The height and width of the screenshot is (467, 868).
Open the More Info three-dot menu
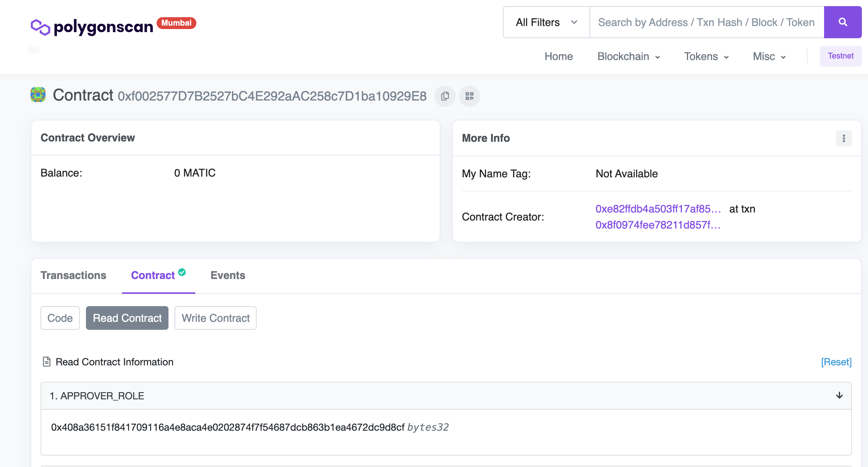click(844, 138)
